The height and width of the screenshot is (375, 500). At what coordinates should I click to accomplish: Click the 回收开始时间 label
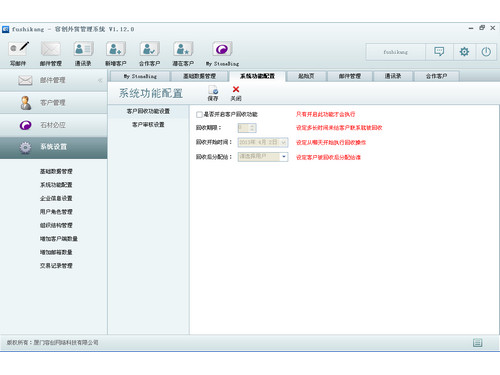213,142
